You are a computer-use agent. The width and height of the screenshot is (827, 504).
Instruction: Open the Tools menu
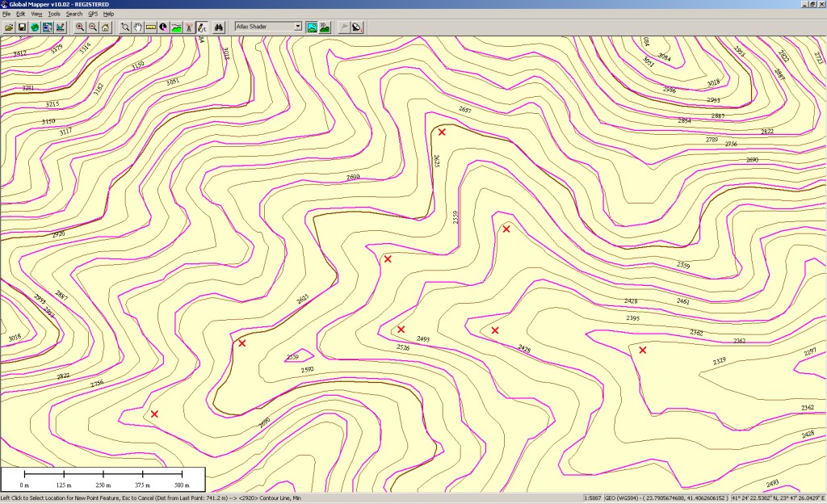tap(53, 14)
